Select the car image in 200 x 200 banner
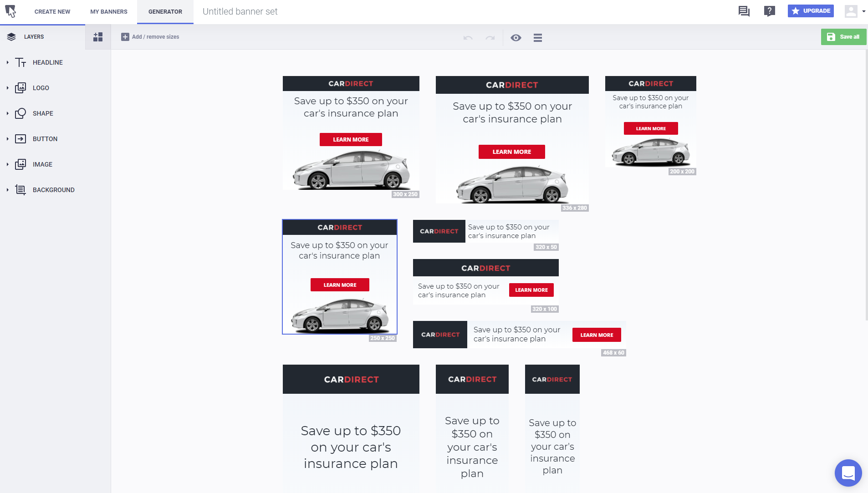This screenshot has width=868, height=493. [x=651, y=152]
